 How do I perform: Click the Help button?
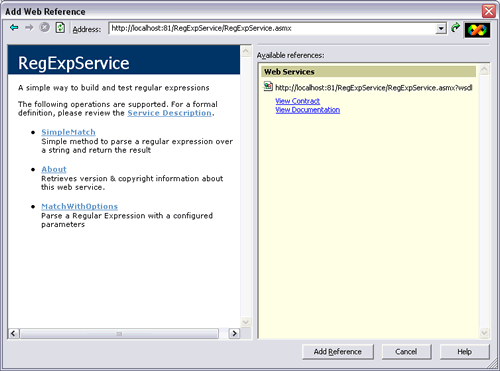click(x=465, y=352)
